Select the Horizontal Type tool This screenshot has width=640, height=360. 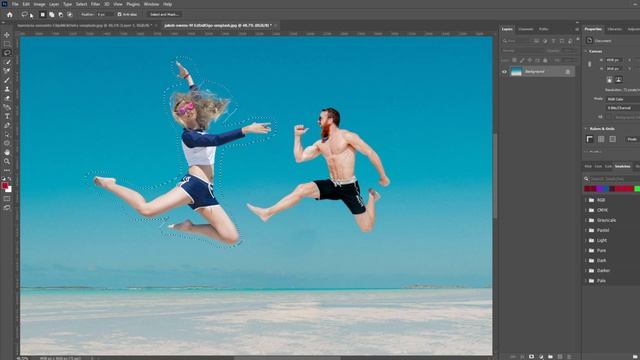[7, 116]
